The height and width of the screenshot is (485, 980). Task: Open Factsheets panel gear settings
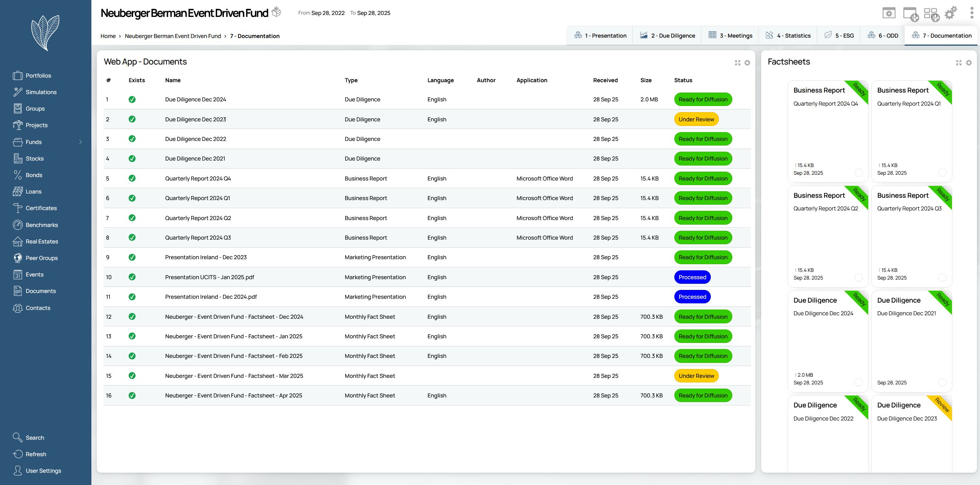pyautogui.click(x=969, y=63)
